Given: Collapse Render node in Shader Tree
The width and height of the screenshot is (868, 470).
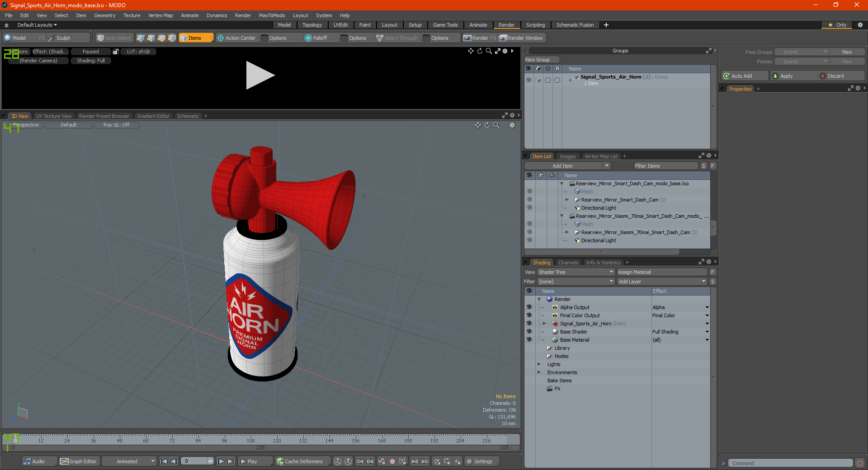Looking at the screenshot, I should 539,299.
